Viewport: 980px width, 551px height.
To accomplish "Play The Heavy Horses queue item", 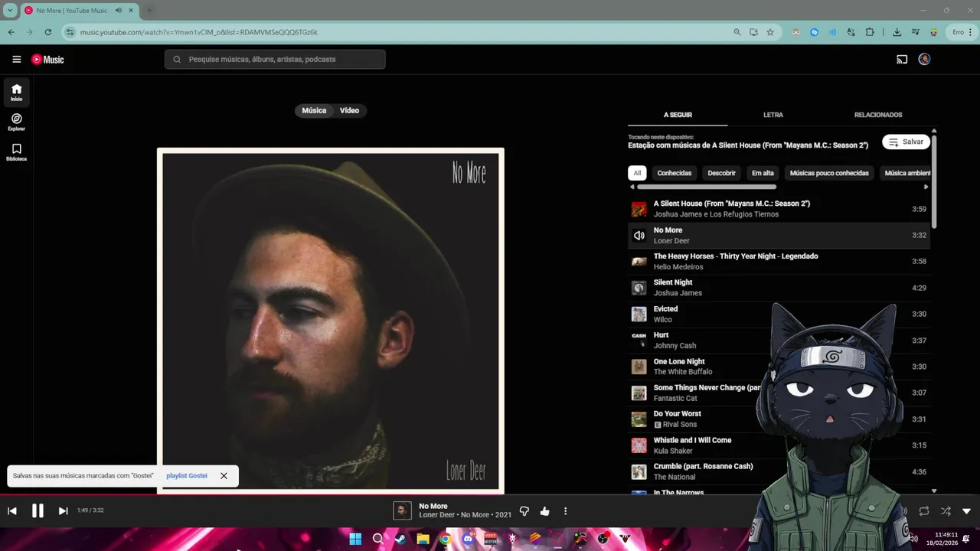I will [779, 262].
